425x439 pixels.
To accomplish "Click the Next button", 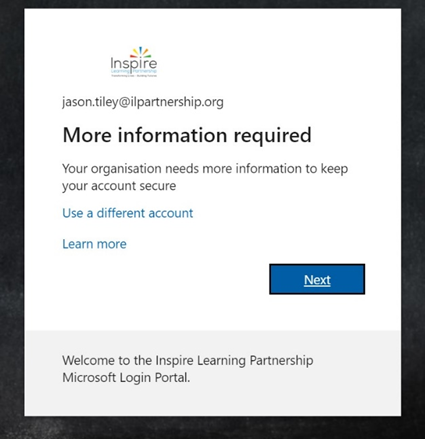I will click(x=317, y=279).
